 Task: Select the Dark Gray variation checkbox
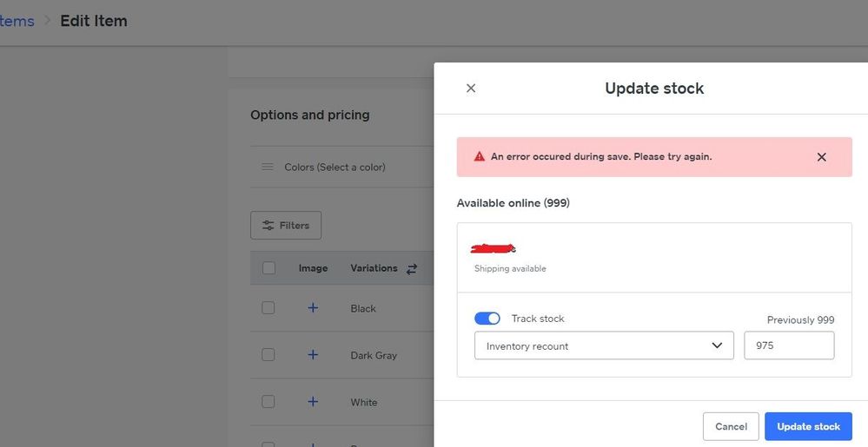[268, 355]
